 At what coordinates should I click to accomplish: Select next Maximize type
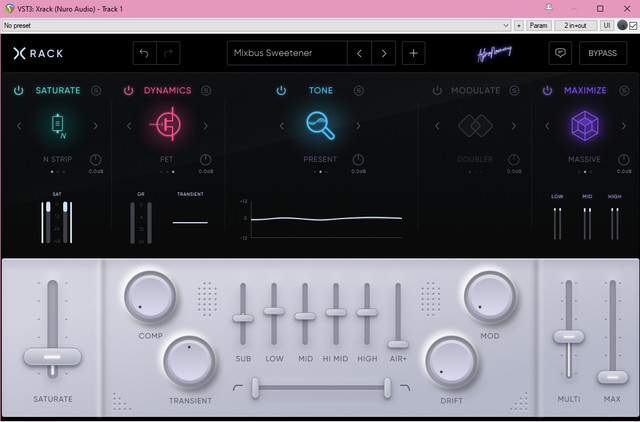[624, 126]
